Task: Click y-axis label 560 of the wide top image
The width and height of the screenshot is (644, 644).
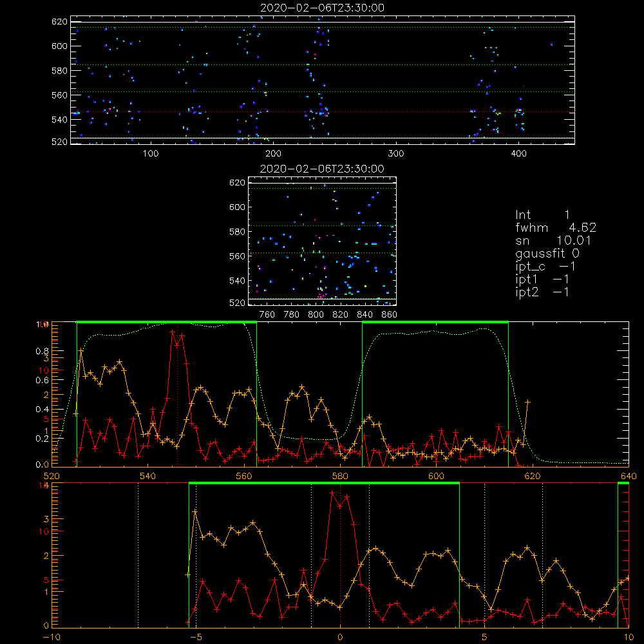Action: [x=59, y=95]
